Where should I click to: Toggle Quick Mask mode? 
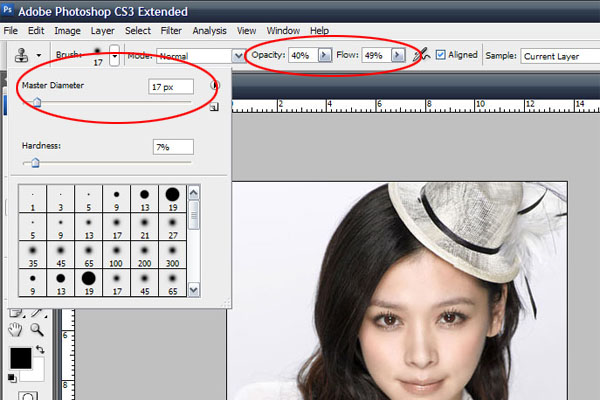[28, 396]
